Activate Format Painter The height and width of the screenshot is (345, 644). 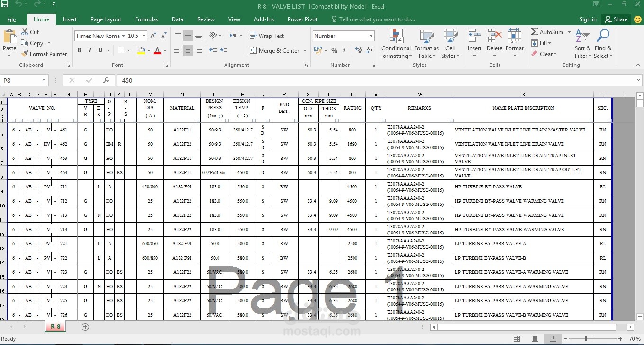(45, 54)
